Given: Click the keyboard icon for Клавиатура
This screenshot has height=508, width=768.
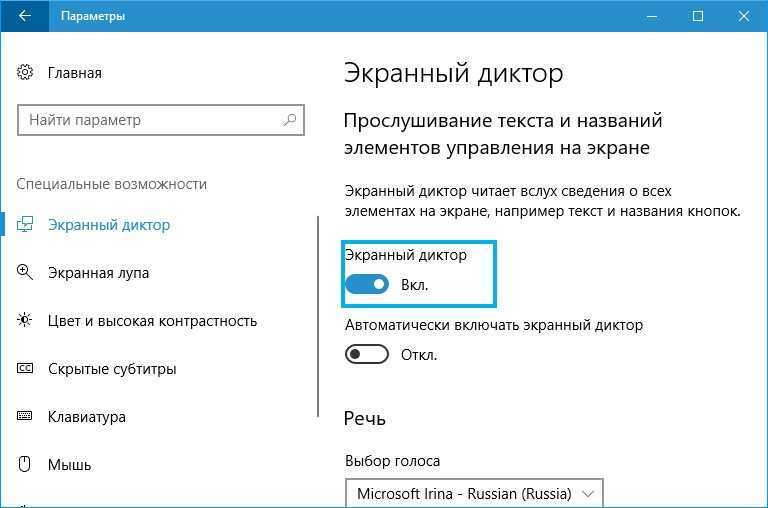Looking at the screenshot, I should tap(24, 416).
